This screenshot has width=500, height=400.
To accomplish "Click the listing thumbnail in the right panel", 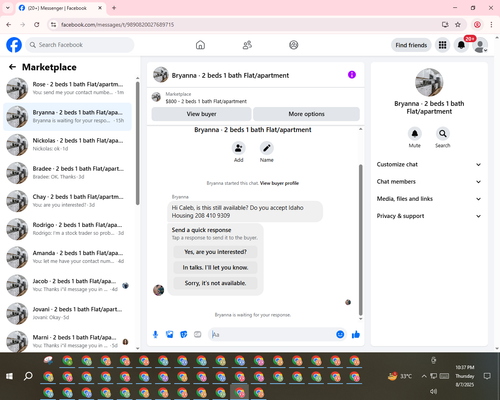I will pos(429,82).
